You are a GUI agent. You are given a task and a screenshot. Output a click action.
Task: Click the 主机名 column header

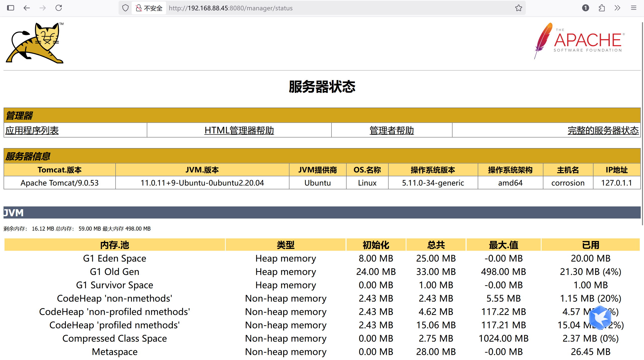568,170
